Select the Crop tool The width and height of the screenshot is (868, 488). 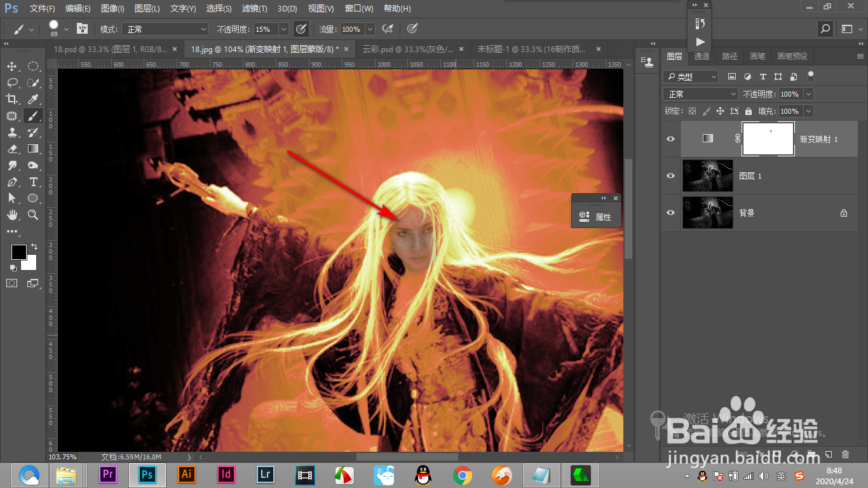pos(11,99)
